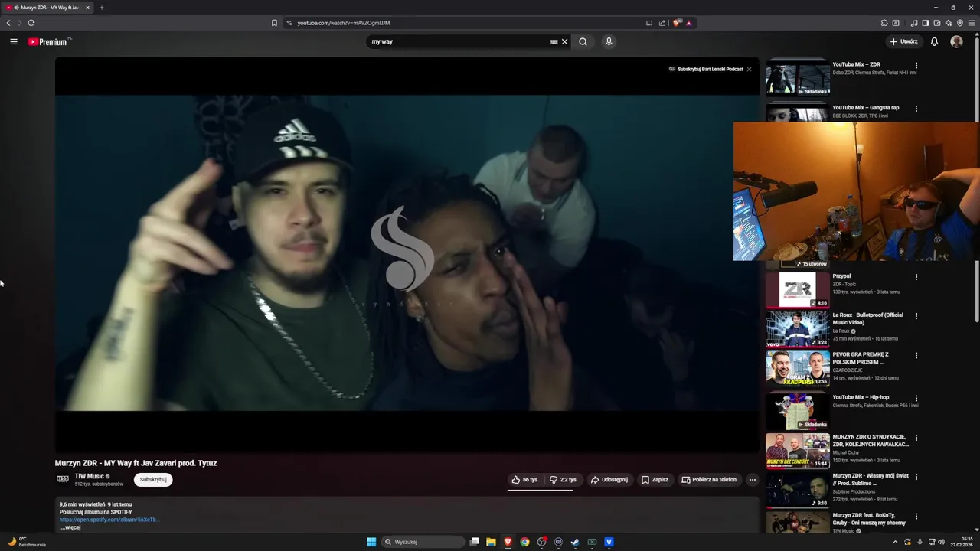The height and width of the screenshot is (551, 980).
Task: Open options for Przypał video
Action: coord(916,277)
